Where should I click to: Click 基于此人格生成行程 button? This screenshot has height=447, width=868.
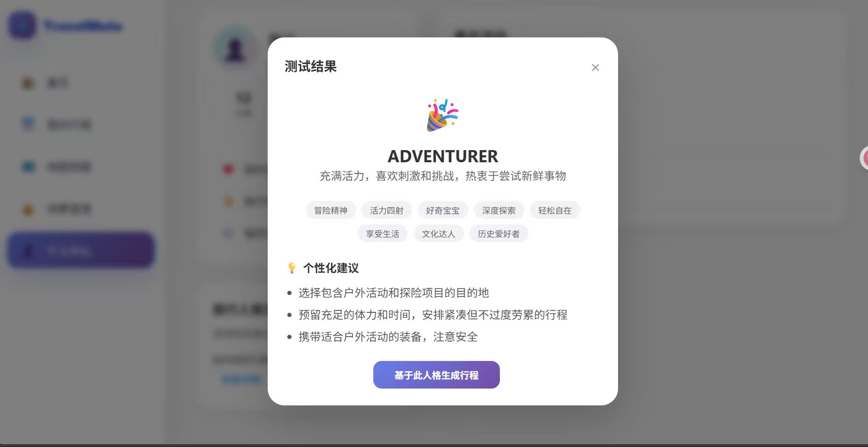(436, 375)
